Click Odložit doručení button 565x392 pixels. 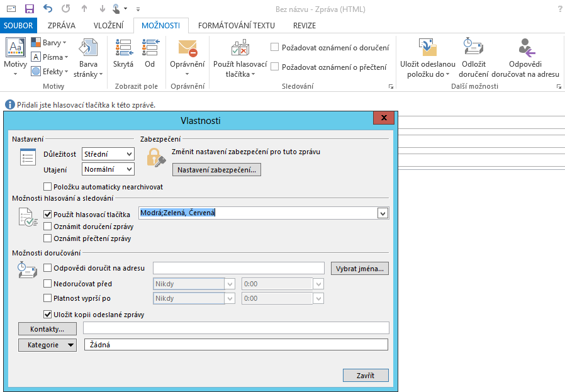tap(474, 58)
